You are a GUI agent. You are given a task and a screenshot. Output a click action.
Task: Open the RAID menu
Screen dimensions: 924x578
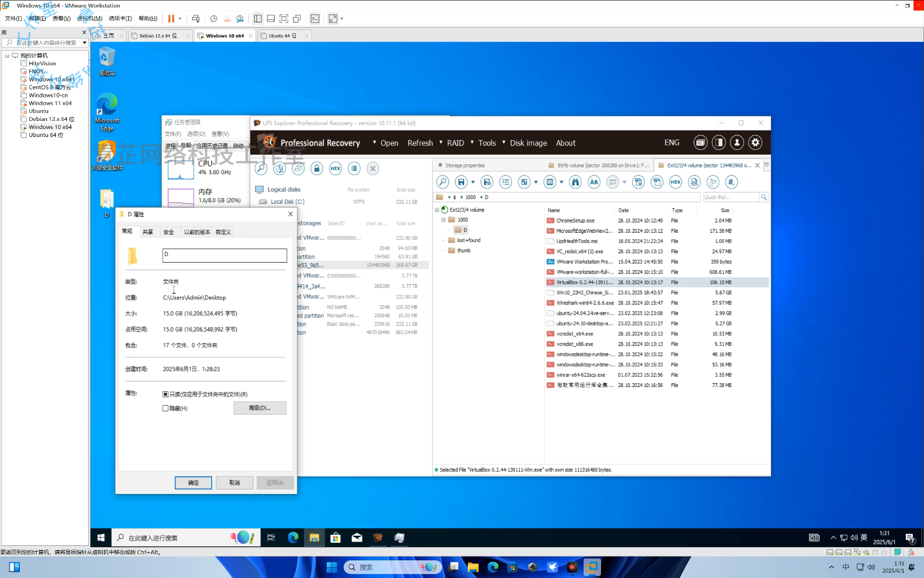pos(456,143)
